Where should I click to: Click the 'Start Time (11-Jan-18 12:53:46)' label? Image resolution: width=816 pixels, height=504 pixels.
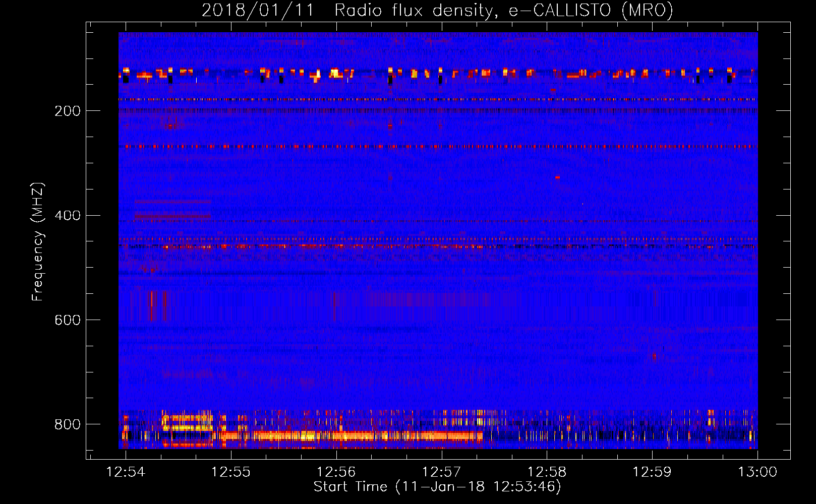pos(437,487)
